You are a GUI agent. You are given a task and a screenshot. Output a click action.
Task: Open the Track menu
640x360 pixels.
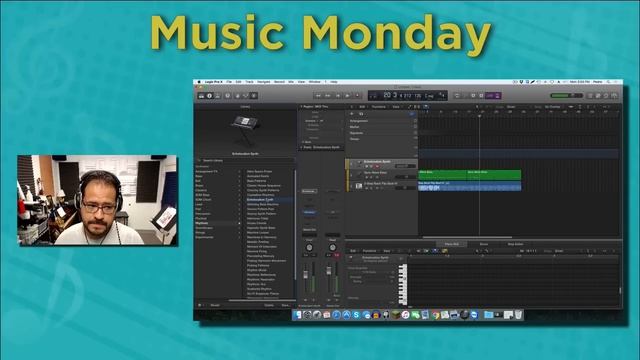click(x=249, y=82)
